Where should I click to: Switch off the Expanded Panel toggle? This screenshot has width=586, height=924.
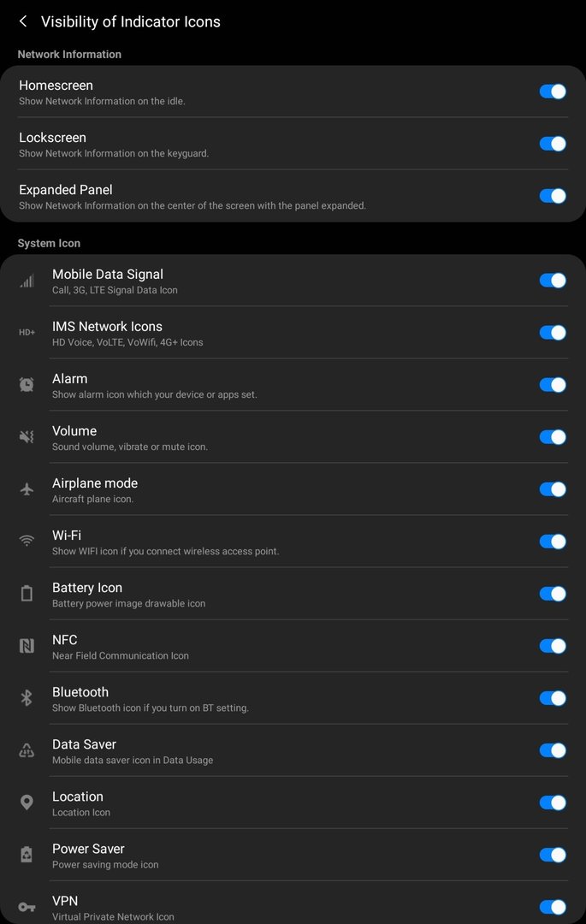point(553,196)
